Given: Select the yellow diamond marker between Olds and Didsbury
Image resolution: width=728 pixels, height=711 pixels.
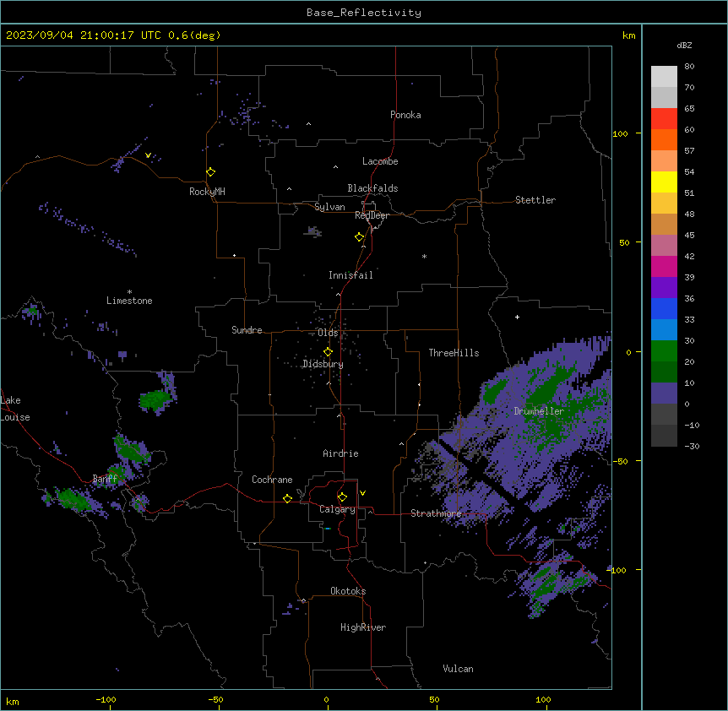Looking at the screenshot, I should tap(328, 352).
